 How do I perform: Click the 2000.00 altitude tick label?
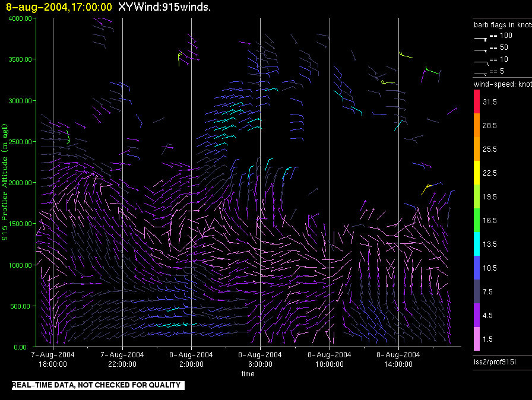coord(20,183)
